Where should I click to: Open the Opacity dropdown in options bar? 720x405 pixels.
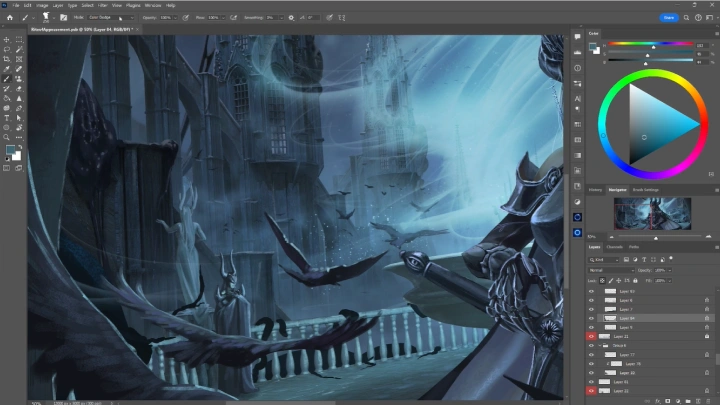point(175,17)
